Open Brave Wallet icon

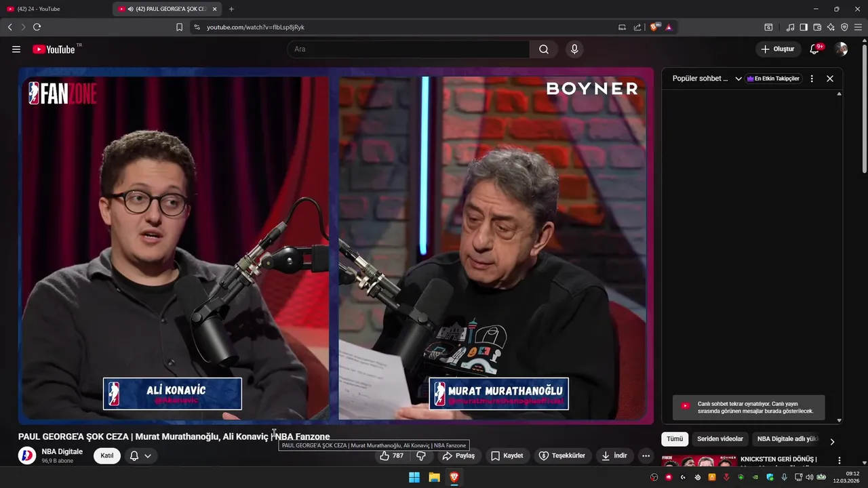(817, 27)
